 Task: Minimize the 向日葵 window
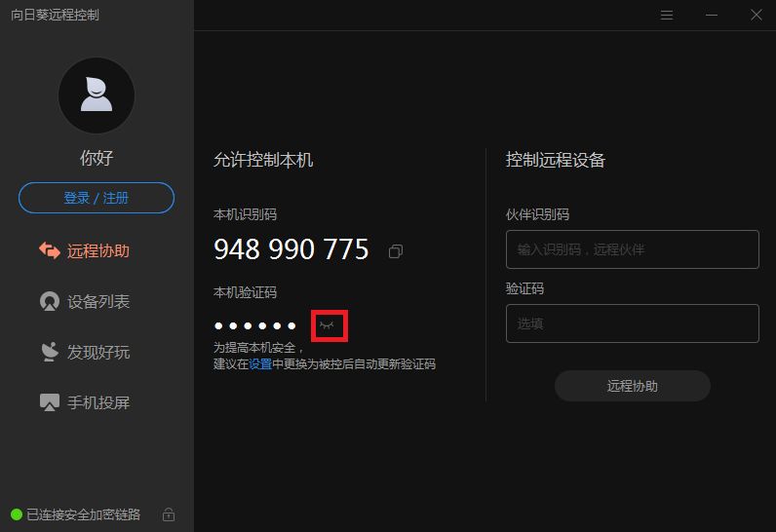pos(712,16)
